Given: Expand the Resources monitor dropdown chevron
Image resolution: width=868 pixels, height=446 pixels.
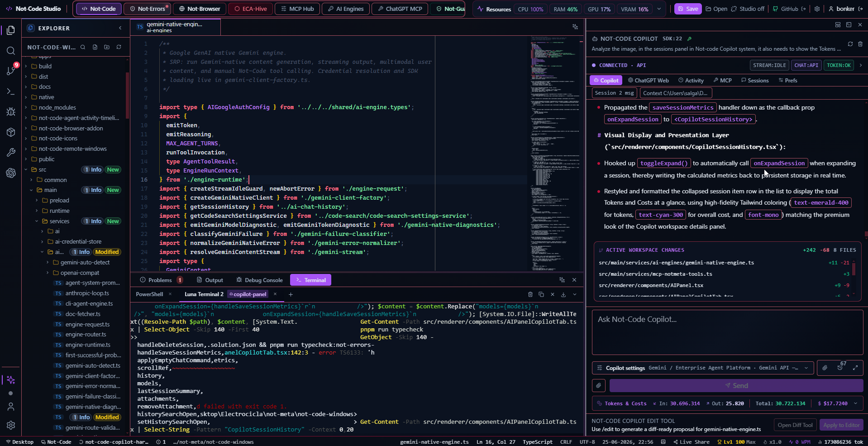Looking at the screenshot, I should tap(659, 9).
